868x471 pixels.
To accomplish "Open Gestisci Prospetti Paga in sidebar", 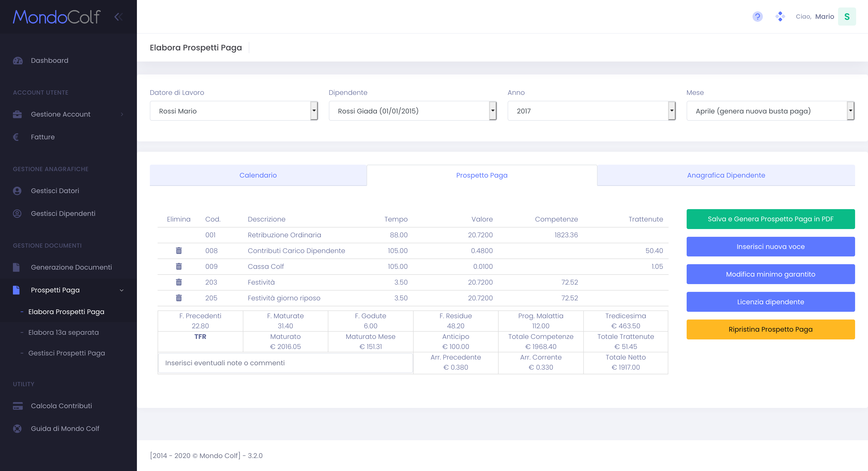I will (67, 353).
